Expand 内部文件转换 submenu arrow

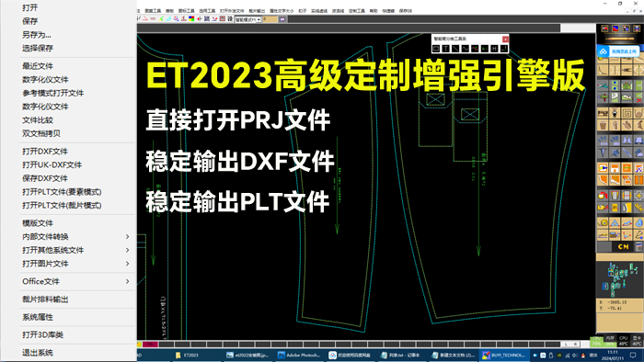pyautogui.click(x=127, y=236)
